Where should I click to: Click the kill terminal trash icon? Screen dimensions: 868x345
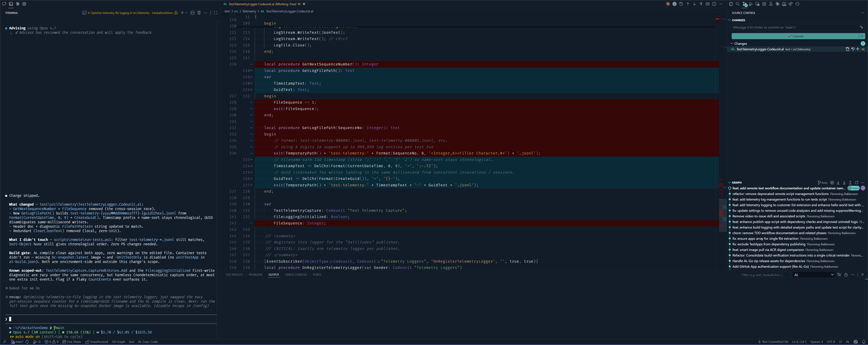(x=199, y=12)
